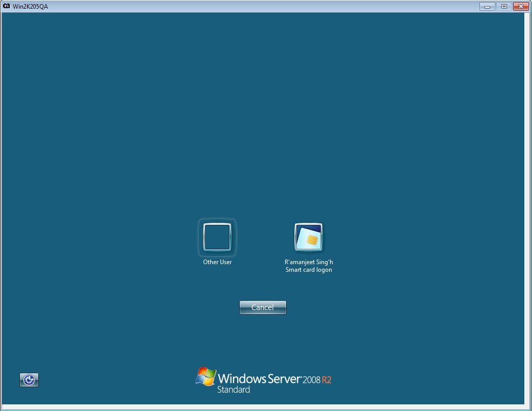Choose R'amanjeet Sing'h's smart card logon tile

(x=308, y=240)
